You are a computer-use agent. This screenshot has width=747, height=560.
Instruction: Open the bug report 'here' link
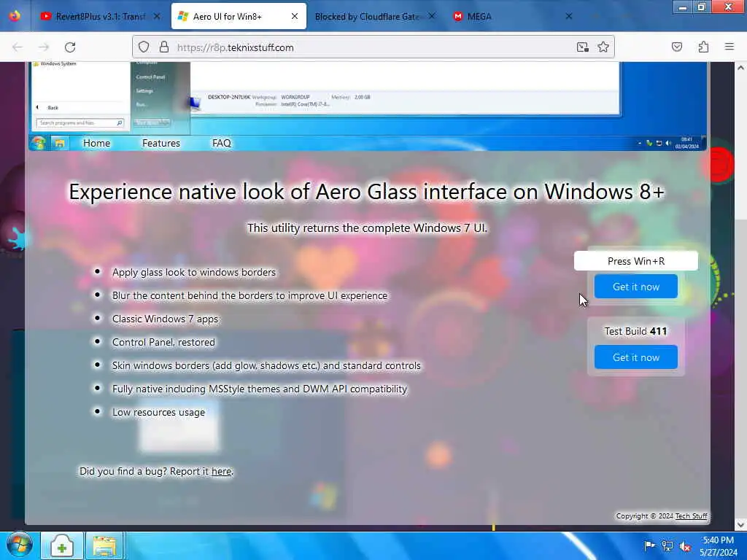[221, 472]
